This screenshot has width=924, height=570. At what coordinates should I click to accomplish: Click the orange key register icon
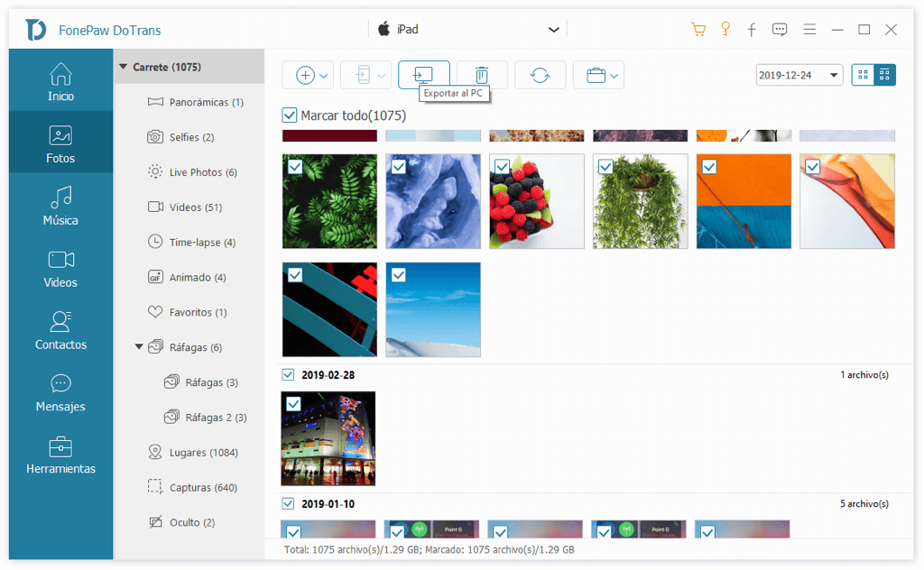tap(725, 30)
